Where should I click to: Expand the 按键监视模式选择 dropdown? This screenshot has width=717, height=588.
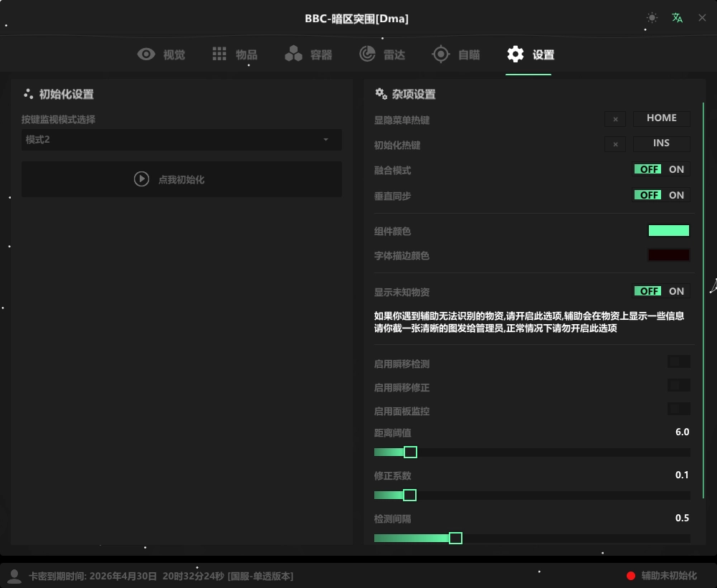click(181, 140)
